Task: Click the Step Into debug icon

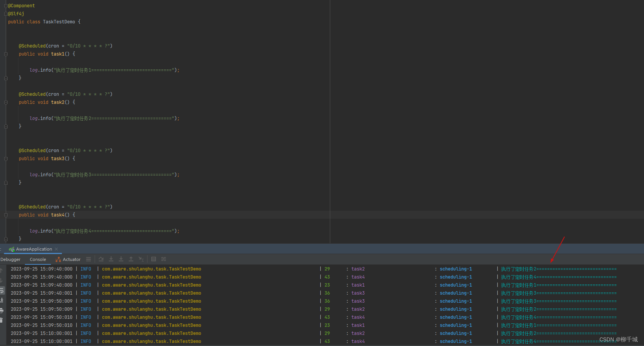Action: point(111,259)
